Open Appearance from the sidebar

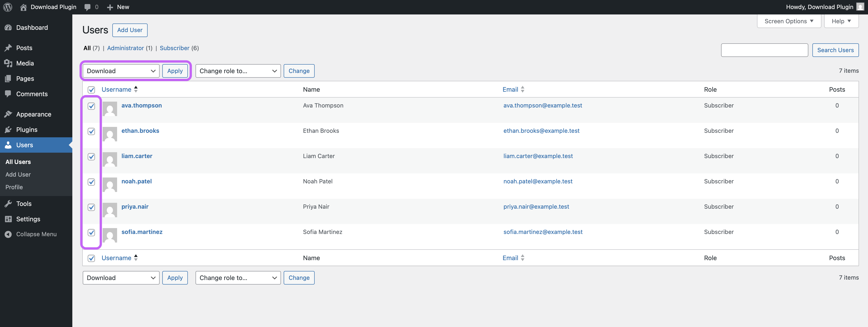pyautogui.click(x=34, y=114)
